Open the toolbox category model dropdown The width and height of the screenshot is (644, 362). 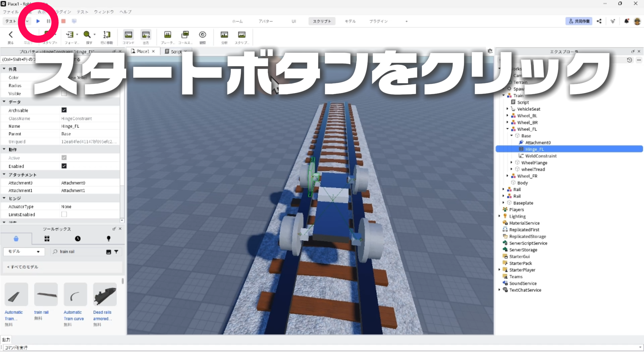(x=24, y=251)
